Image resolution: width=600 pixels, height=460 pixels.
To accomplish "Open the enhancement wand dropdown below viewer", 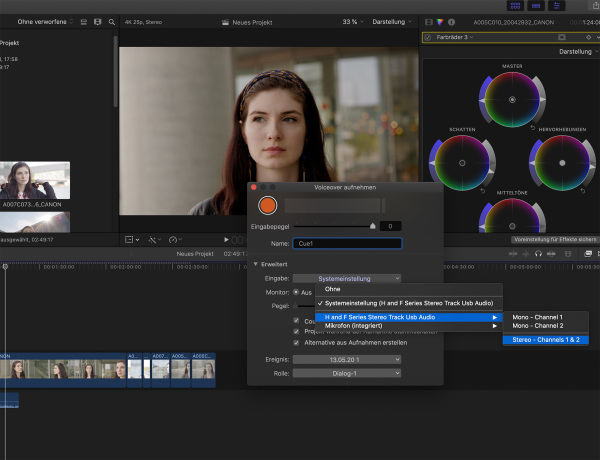I will [155, 240].
